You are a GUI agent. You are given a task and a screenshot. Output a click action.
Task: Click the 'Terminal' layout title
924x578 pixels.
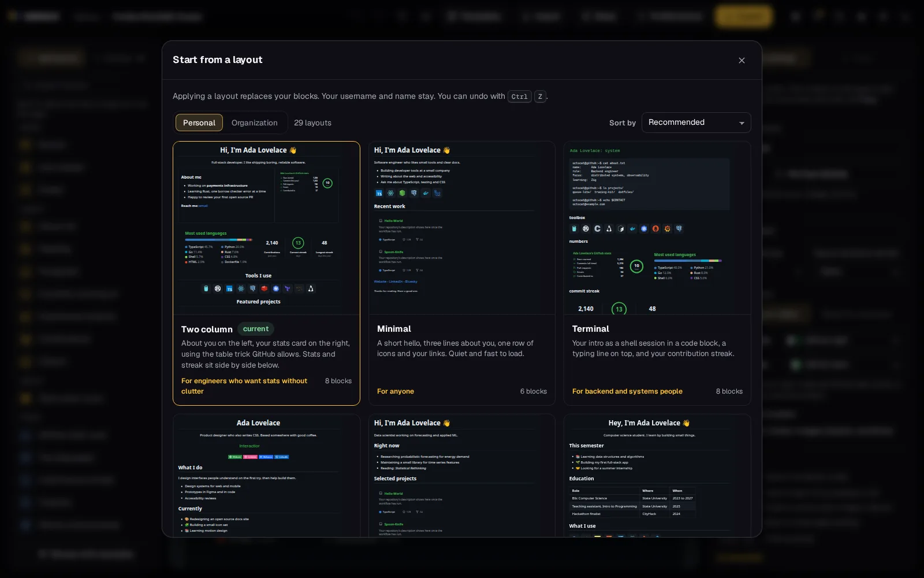point(590,328)
